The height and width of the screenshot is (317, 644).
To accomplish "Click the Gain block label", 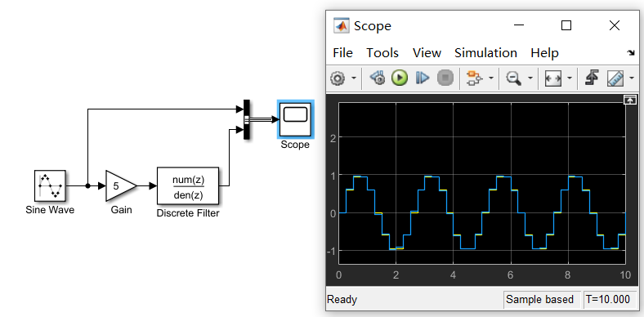I will 122,210.
